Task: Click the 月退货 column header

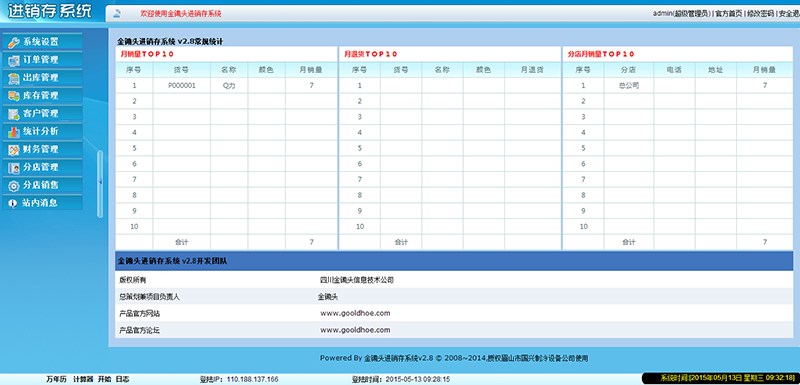Action: coord(532,70)
